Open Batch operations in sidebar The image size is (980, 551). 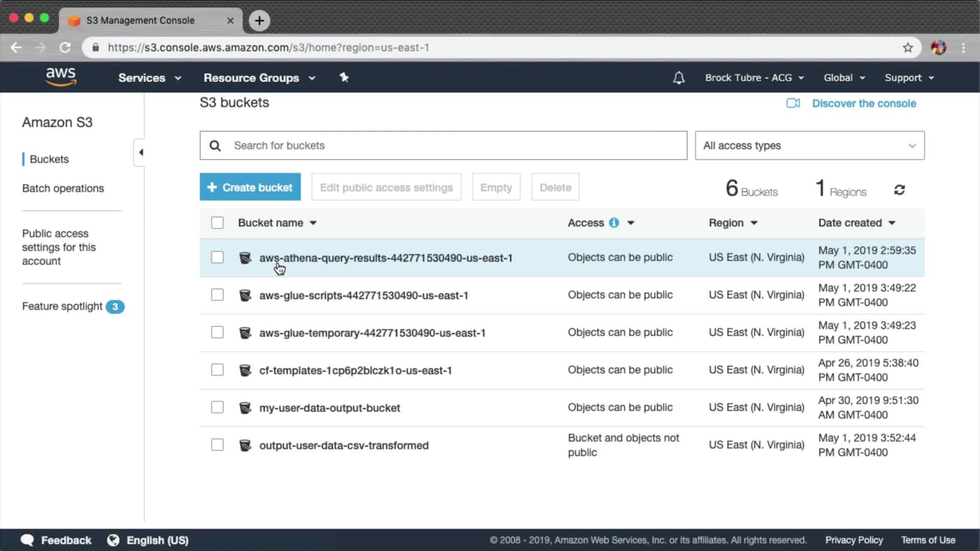click(x=63, y=188)
